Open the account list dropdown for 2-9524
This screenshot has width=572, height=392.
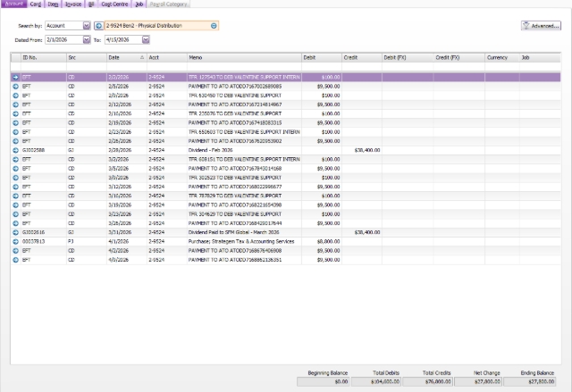[x=214, y=26]
